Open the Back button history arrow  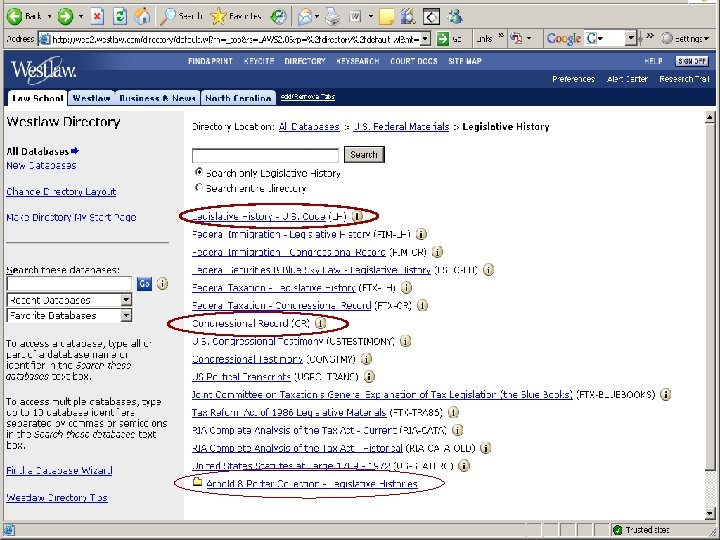click(49, 17)
